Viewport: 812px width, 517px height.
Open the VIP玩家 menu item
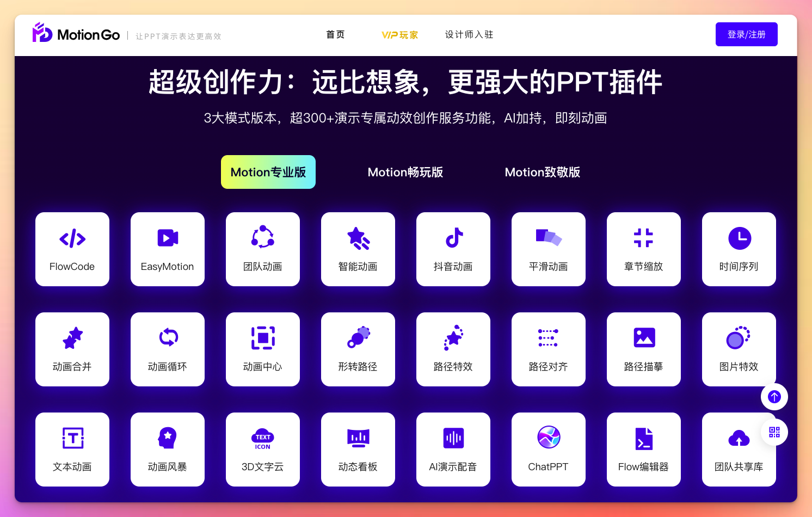(399, 34)
